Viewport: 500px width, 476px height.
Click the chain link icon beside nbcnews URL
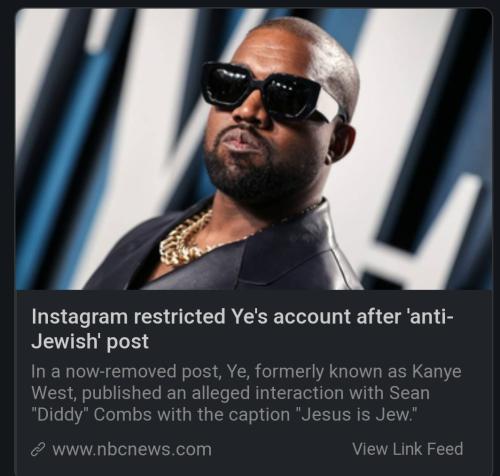pos(38,449)
